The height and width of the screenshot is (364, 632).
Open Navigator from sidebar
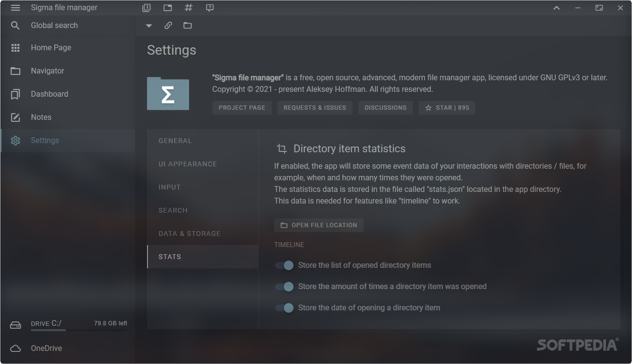tap(68, 71)
